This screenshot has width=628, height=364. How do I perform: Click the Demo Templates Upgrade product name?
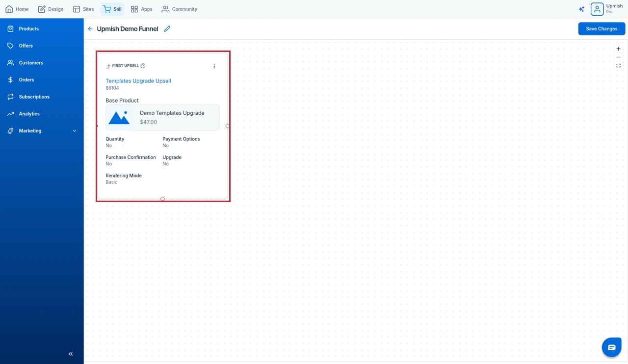(172, 113)
